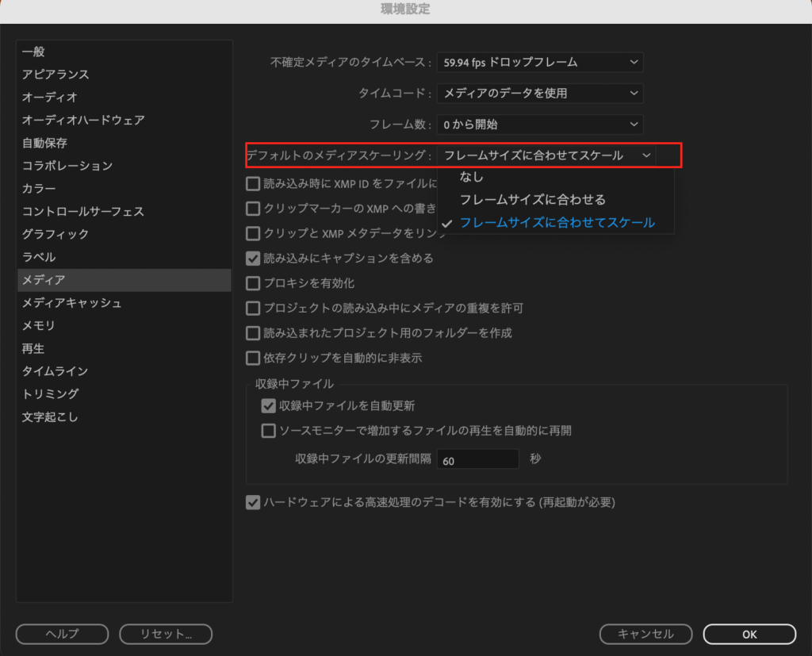The image size is (812, 656).
Task: Toggle ハードウェアによる高速処理のデコード checkbox
Action: [x=255, y=501]
